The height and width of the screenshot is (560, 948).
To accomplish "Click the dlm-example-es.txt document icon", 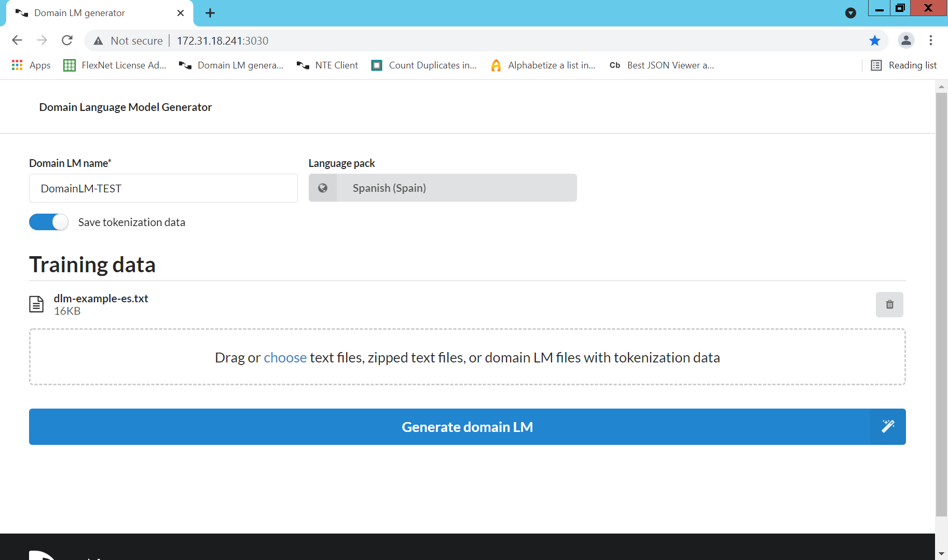I will click(36, 304).
